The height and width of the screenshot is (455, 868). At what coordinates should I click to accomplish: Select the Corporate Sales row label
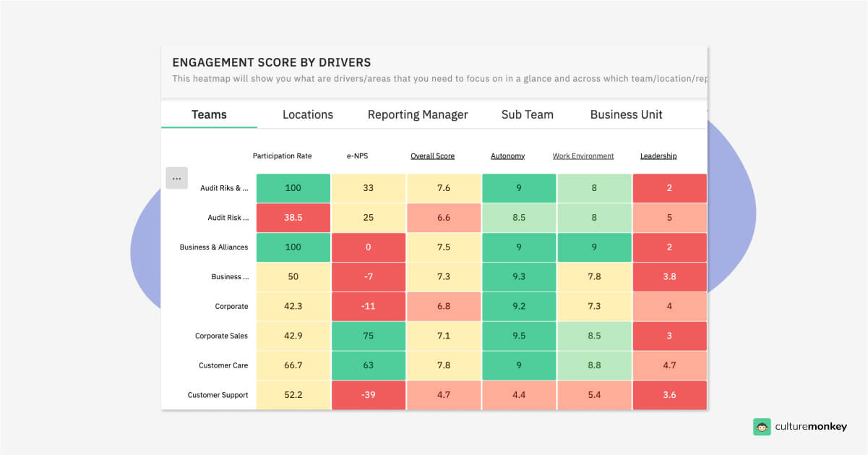[221, 336]
